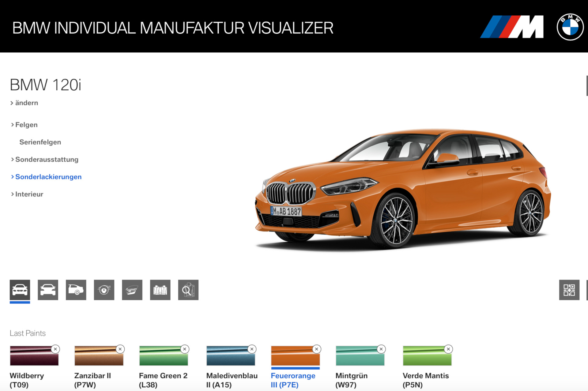This screenshot has height=391, width=588.
Task: Expand the Felgen section
Action: [x=26, y=125]
